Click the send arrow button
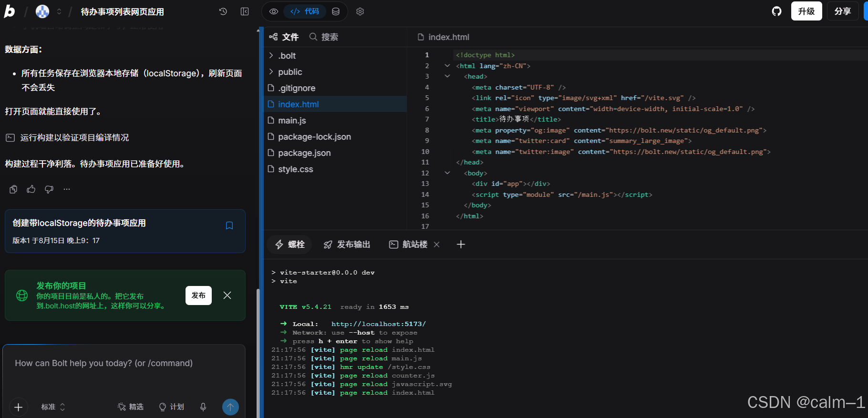 coord(230,407)
